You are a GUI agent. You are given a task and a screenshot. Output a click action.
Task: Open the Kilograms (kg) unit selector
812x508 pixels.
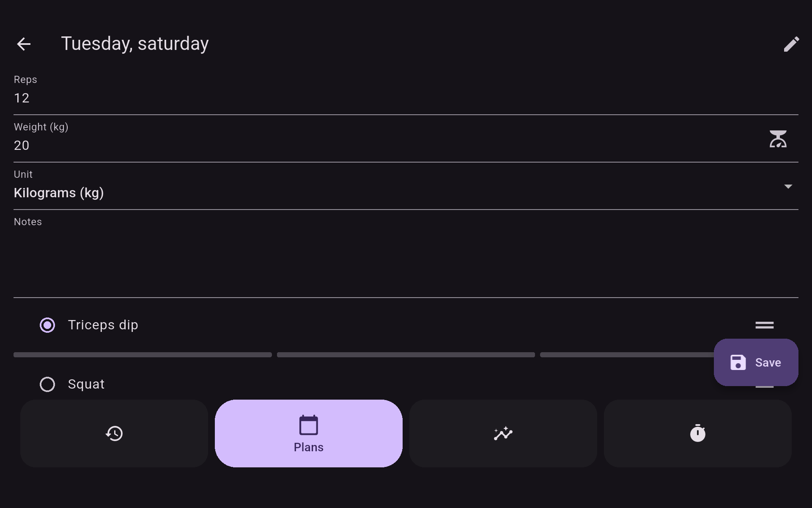[x=59, y=193]
